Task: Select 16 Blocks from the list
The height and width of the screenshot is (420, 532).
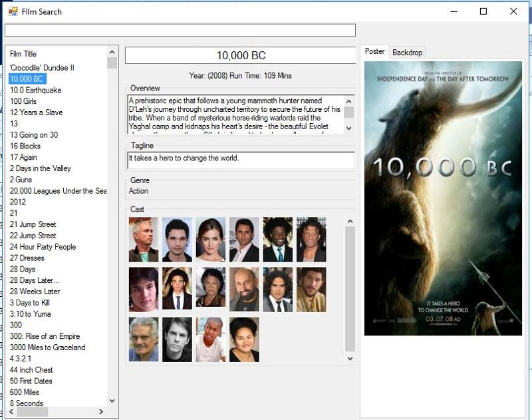Action: click(25, 146)
